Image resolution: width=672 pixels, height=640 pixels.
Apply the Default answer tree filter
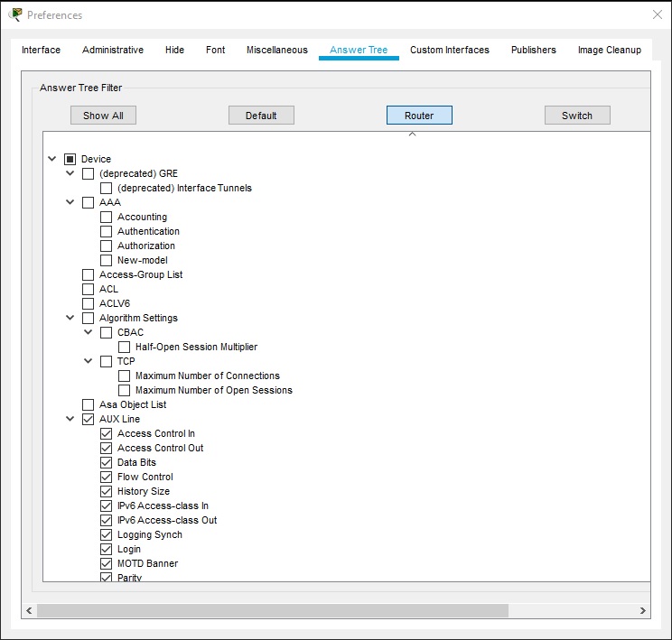point(261,116)
